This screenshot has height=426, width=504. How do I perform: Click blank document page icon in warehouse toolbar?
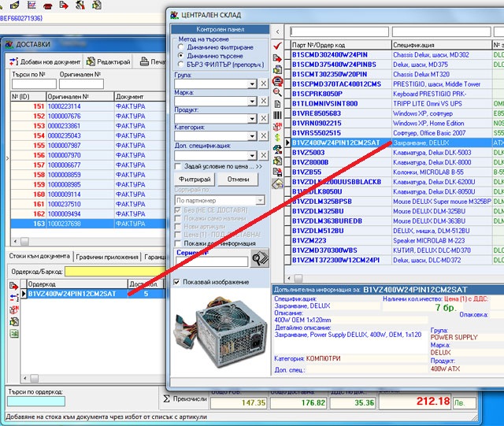click(277, 104)
